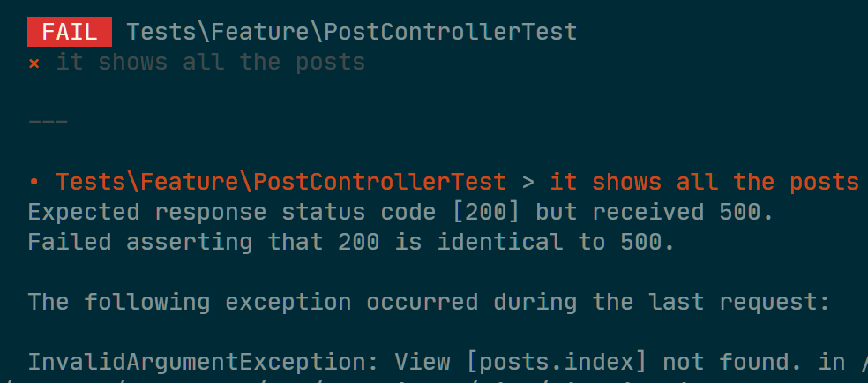Click the dimmed 'it shows all the posts' line

coord(211,63)
